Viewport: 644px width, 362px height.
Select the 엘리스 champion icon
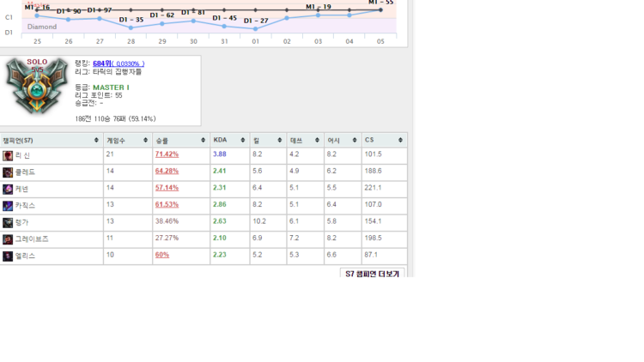pos(8,256)
